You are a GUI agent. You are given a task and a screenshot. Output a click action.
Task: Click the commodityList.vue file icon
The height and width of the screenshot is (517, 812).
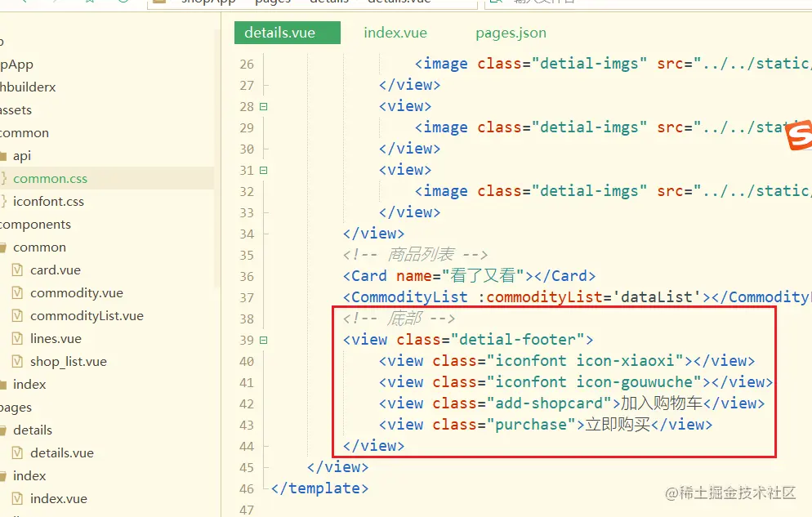click(x=18, y=316)
